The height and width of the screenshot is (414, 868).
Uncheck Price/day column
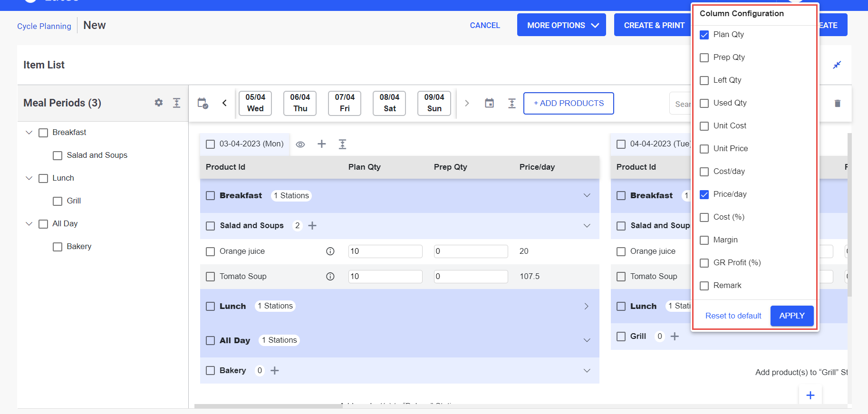click(704, 194)
